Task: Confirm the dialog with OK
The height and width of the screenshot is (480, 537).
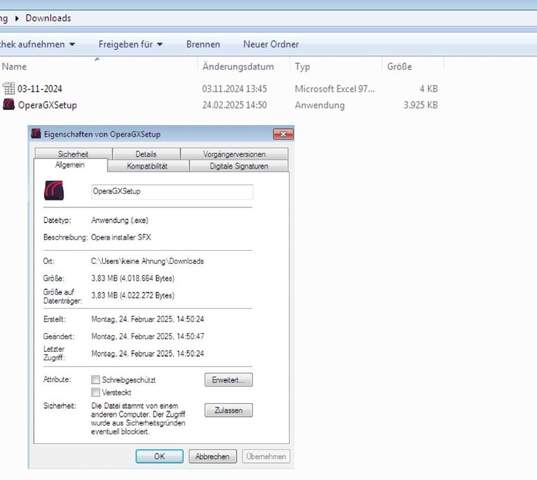Action: pos(160,456)
